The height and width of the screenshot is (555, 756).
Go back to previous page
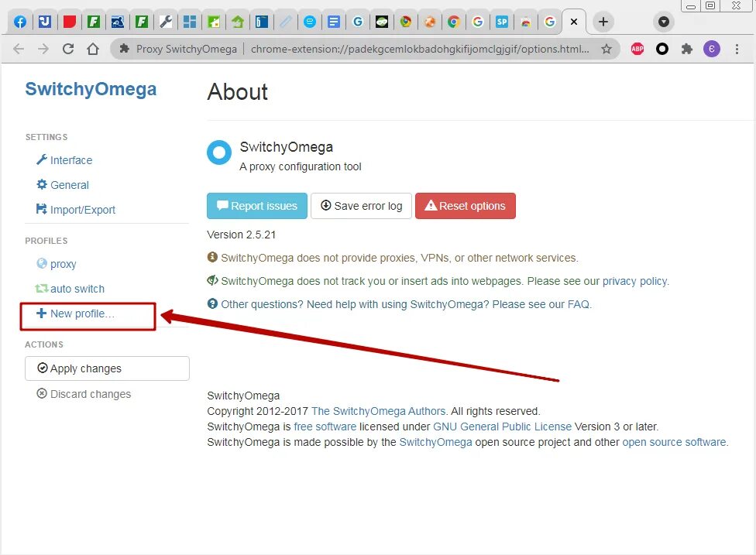coord(19,49)
